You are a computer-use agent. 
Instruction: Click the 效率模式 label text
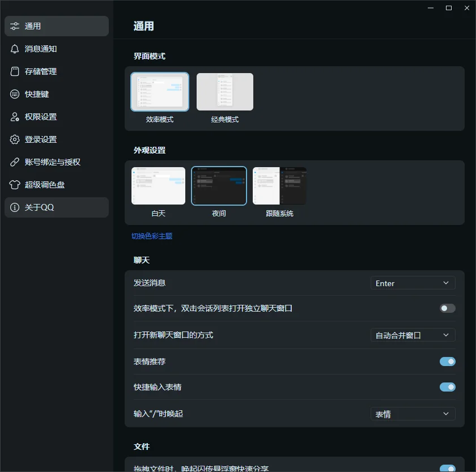tap(160, 120)
